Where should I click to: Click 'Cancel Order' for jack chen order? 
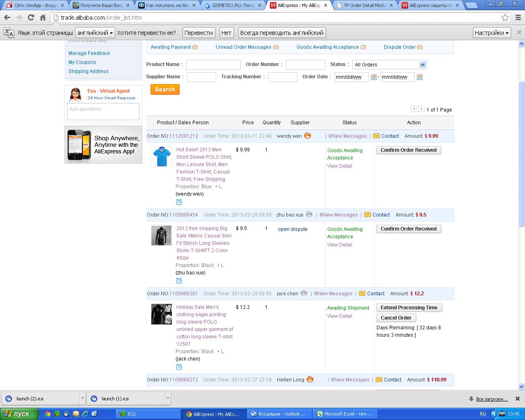click(x=396, y=318)
